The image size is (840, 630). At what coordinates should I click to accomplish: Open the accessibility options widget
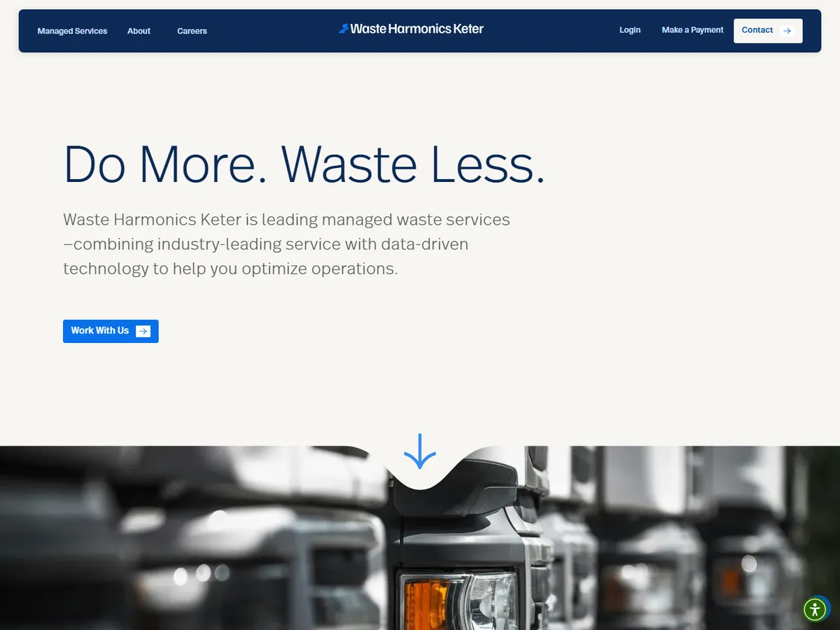[x=815, y=609]
